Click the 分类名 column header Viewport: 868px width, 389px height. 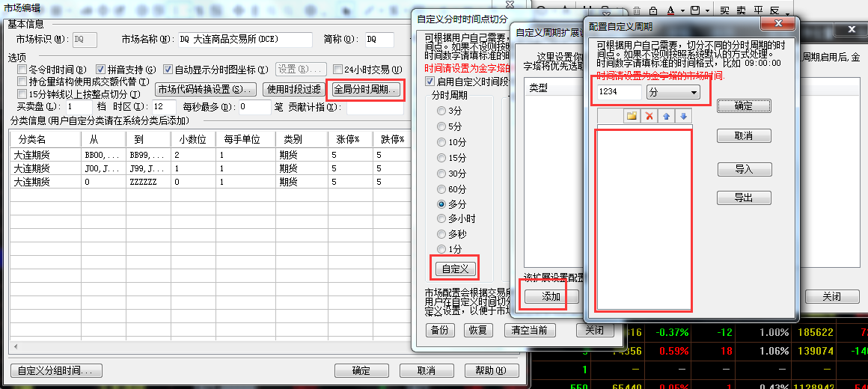point(46,139)
